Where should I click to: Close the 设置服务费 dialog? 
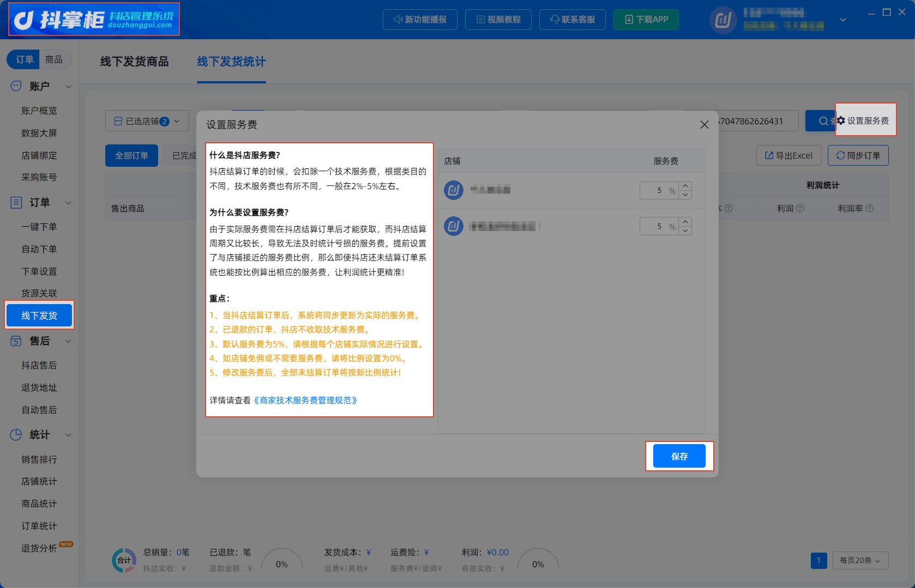pos(705,125)
